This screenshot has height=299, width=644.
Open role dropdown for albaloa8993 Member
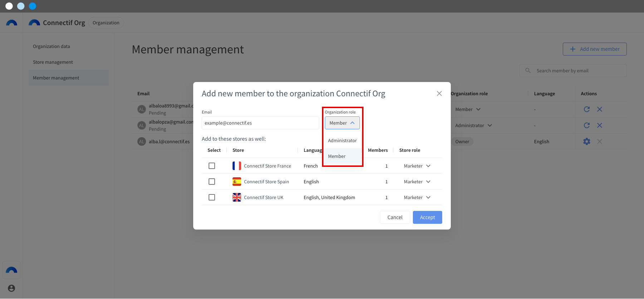tap(468, 109)
